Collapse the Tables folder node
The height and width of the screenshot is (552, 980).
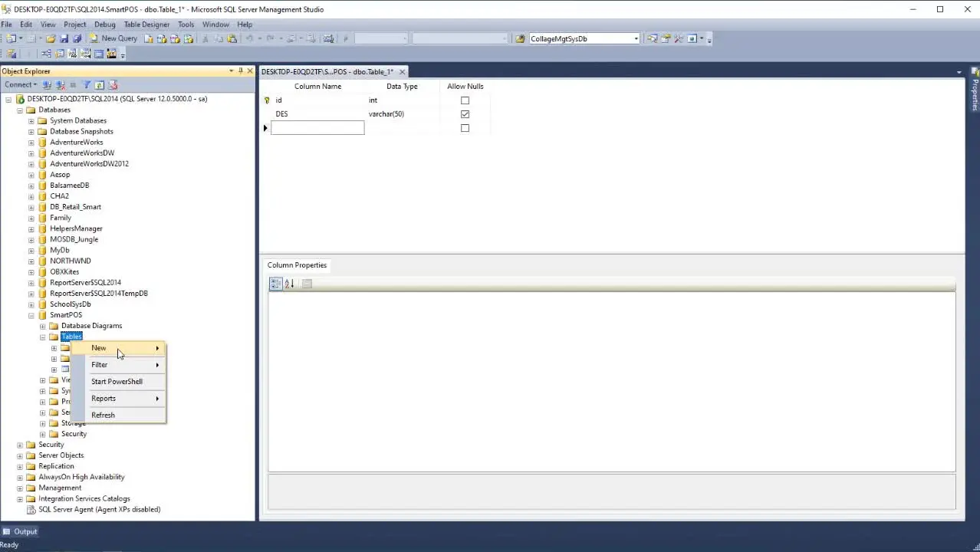coord(43,337)
